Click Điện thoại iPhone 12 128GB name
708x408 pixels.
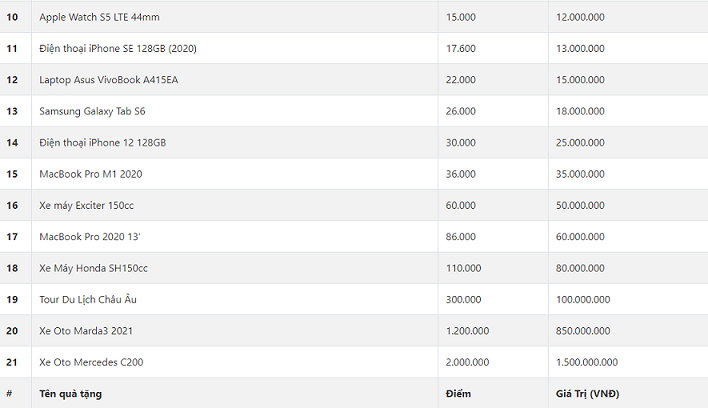[102, 143]
